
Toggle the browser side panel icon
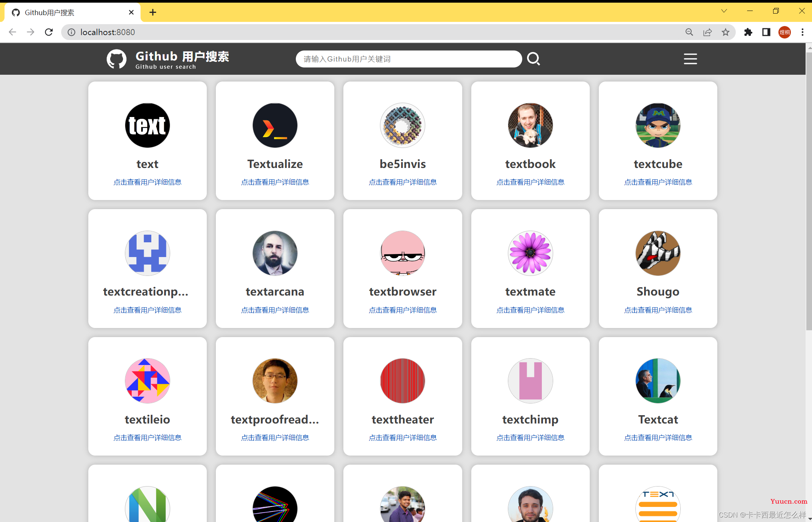tap(766, 32)
